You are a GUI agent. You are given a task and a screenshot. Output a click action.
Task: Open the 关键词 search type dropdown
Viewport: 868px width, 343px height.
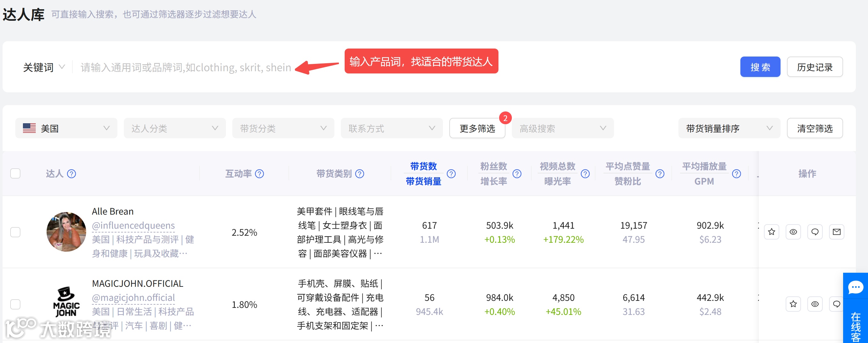click(44, 67)
